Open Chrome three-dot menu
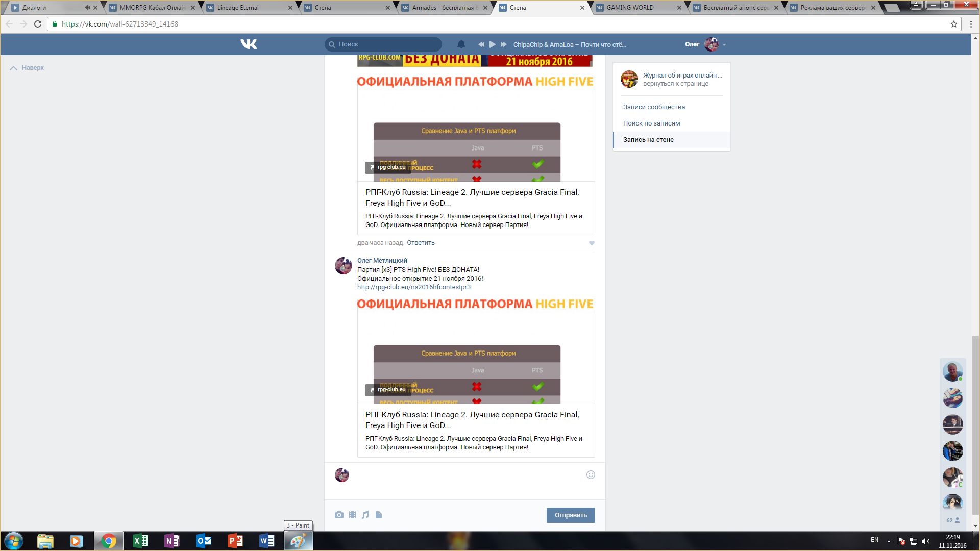 click(x=971, y=24)
